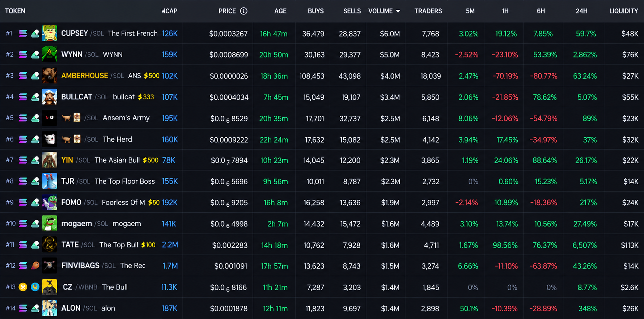The width and height of the screenshot is (644, 319).
Task: Select AMBERHOUSE traders count 18,039
Action: [x=431, y=76]
